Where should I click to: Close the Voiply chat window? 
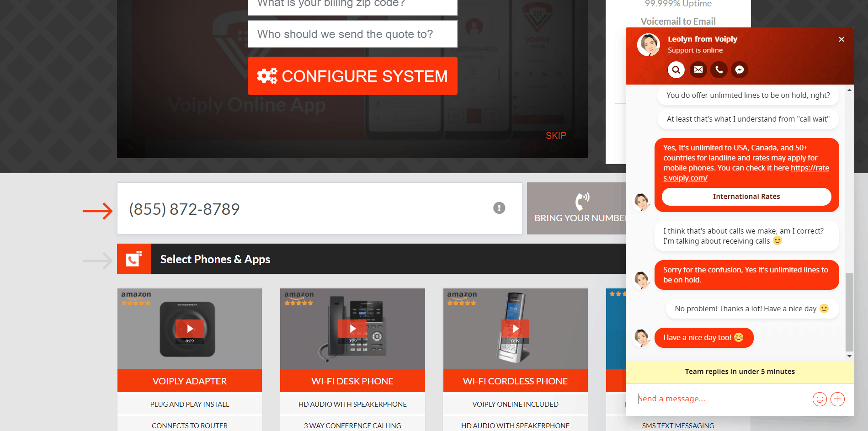click(841, 39)
